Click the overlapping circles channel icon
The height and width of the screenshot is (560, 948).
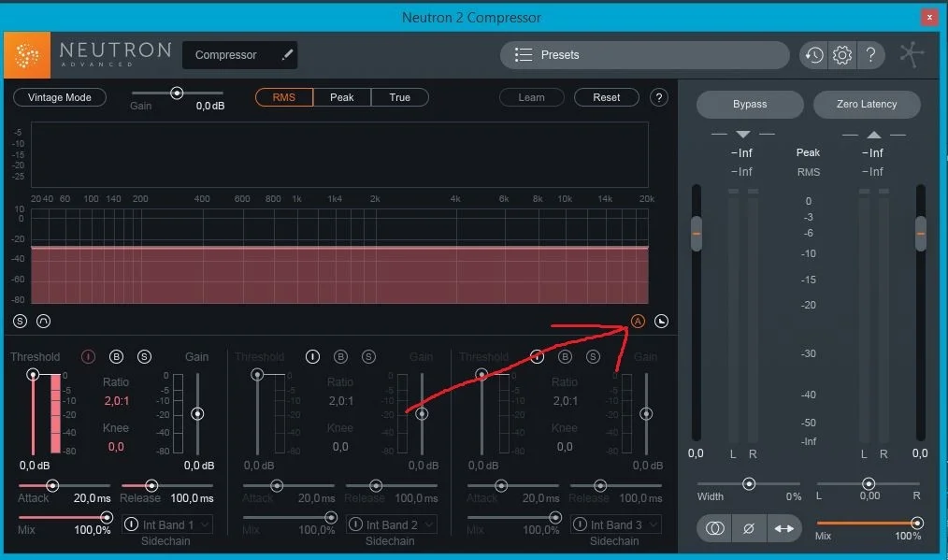714,528
